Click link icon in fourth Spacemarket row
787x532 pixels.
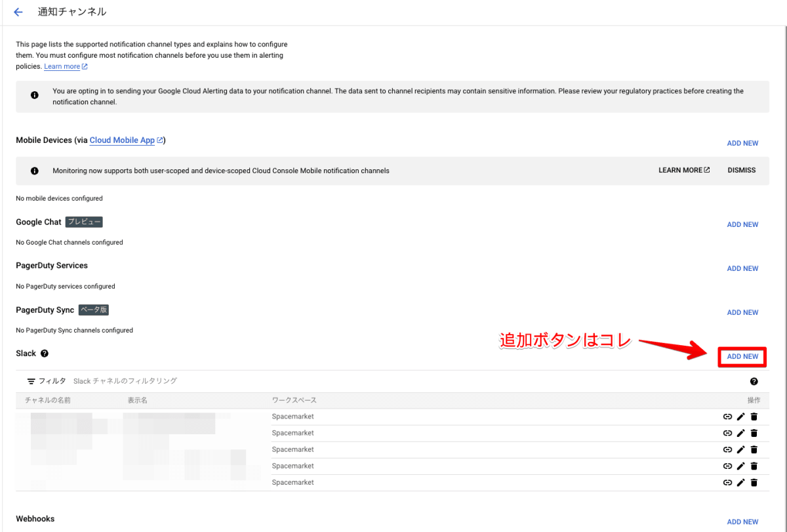[727, 466]
